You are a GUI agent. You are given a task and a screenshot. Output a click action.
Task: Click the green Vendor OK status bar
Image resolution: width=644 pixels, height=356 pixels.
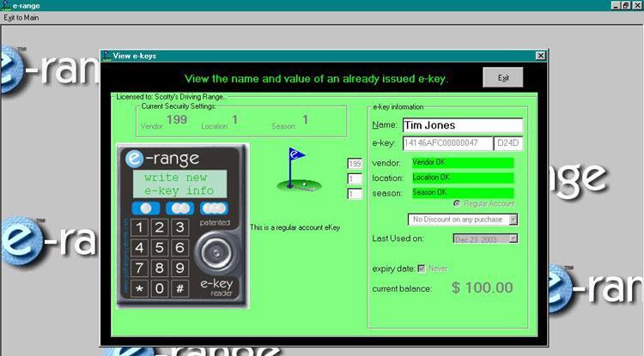(461, 162)
